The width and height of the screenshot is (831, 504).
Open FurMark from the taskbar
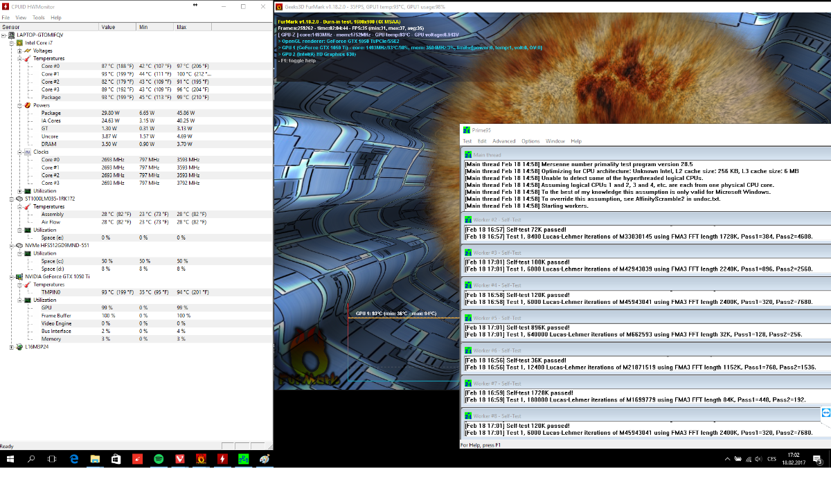(201, 458)
